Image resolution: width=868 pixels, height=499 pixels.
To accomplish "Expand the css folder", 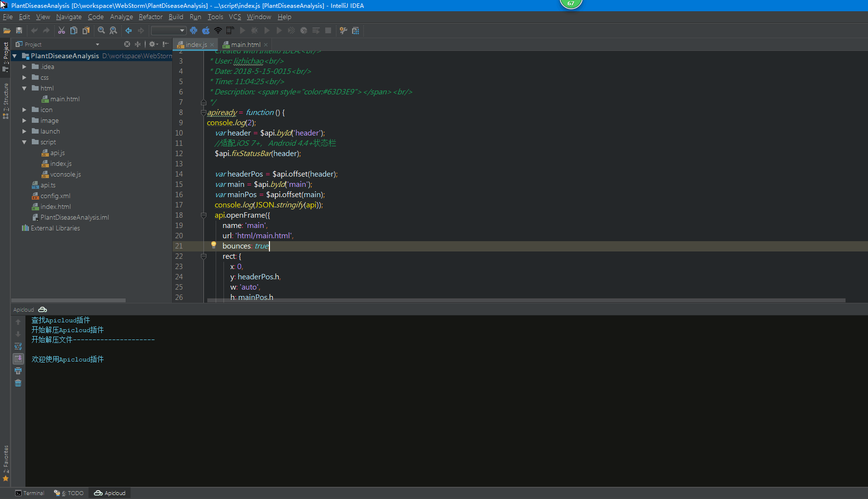I will click(x=24, y=78).
